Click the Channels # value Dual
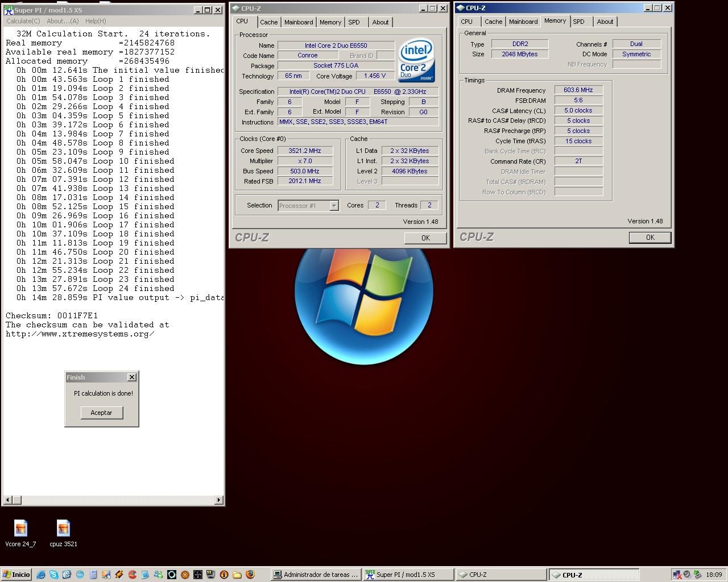The width and height of the screenshot is (728, 582). coord(636,44)
